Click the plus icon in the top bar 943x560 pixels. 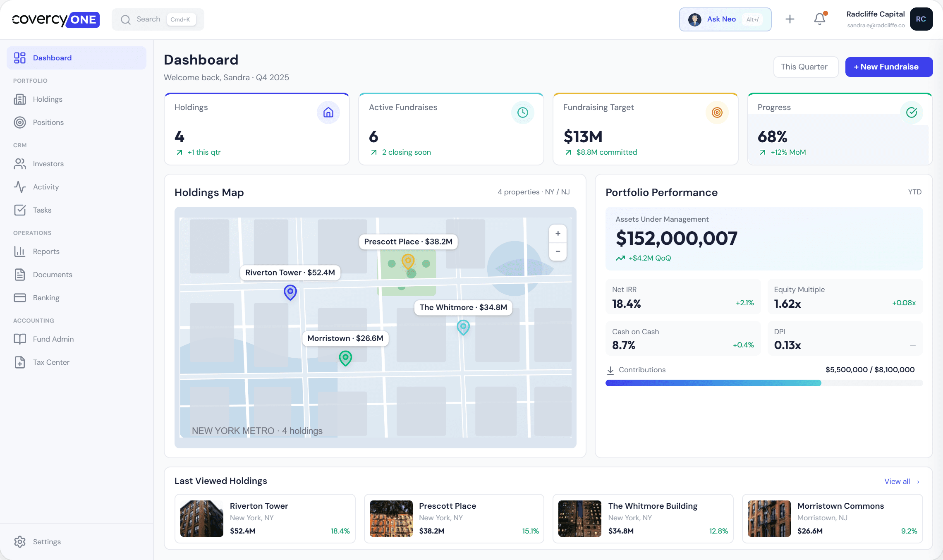coord(789,19)
